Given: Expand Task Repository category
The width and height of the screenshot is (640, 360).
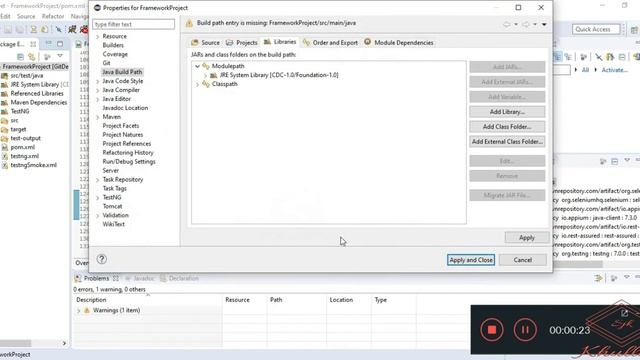Looking at the screenshot, I should (98, 180).
